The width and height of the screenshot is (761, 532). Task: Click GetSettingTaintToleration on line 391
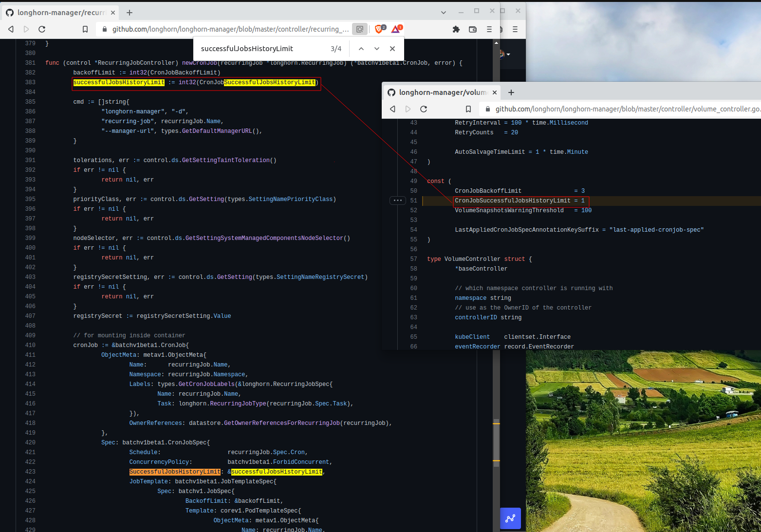coord(226,160)
